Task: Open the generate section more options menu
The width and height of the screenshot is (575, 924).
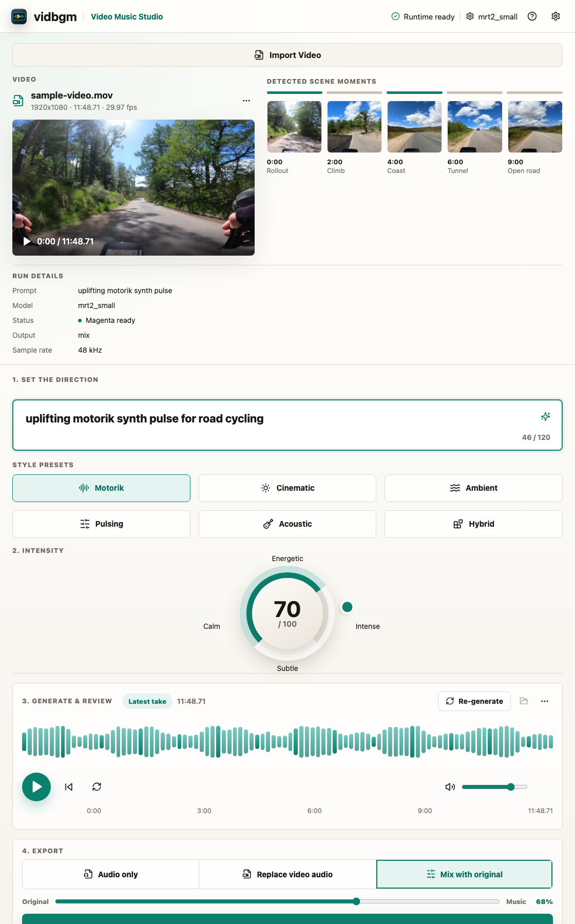Action: tap(545, 701)
